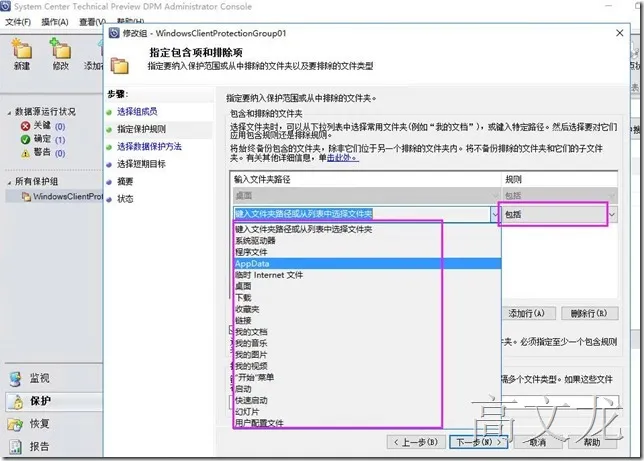This screenshot has width=644, height=461.
Task: Click step 摘要 in steps list
Action: 125,181
